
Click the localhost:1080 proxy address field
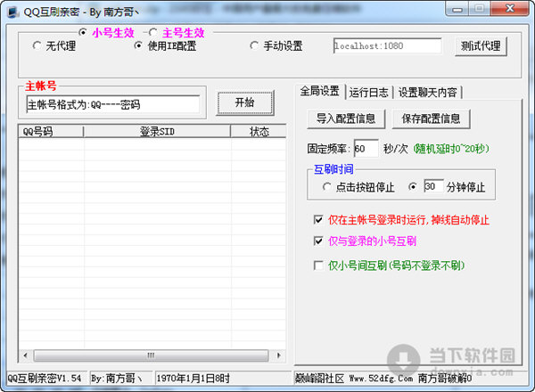pos(387,46)
